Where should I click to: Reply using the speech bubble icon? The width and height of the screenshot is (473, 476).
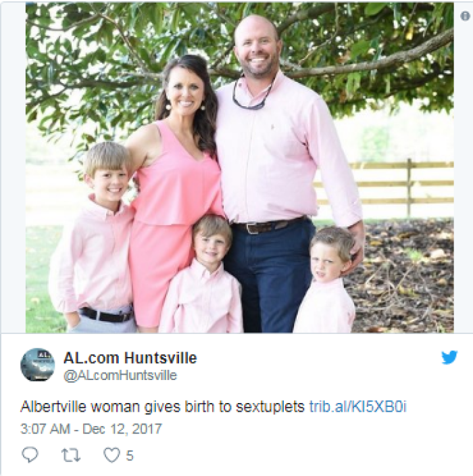tap(30, 455)
